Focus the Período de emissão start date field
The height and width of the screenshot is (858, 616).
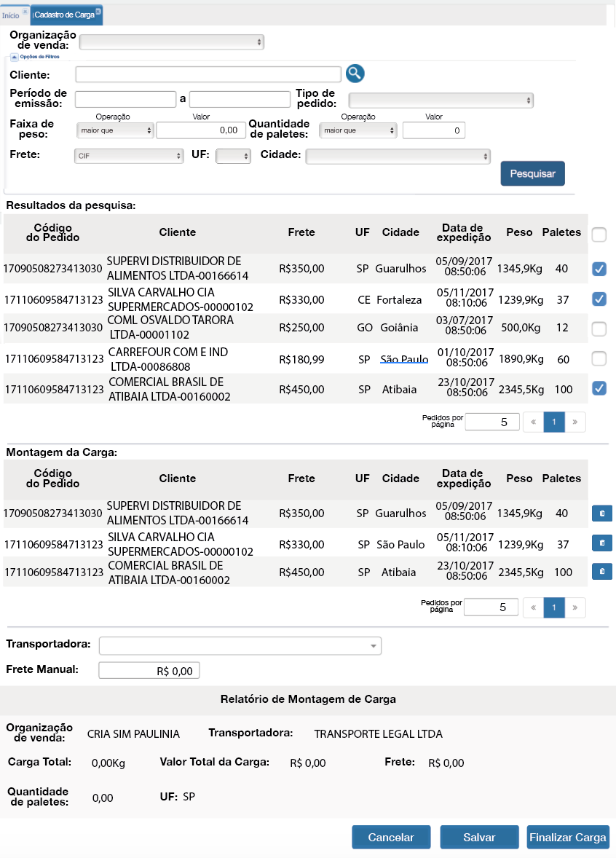point(125,99)
